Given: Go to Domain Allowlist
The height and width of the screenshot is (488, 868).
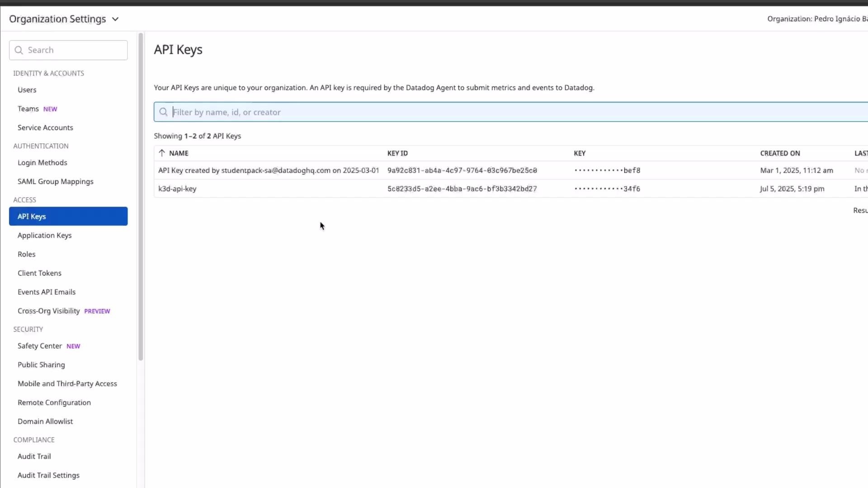Looking at the screenshot, I should pos(45,422).
